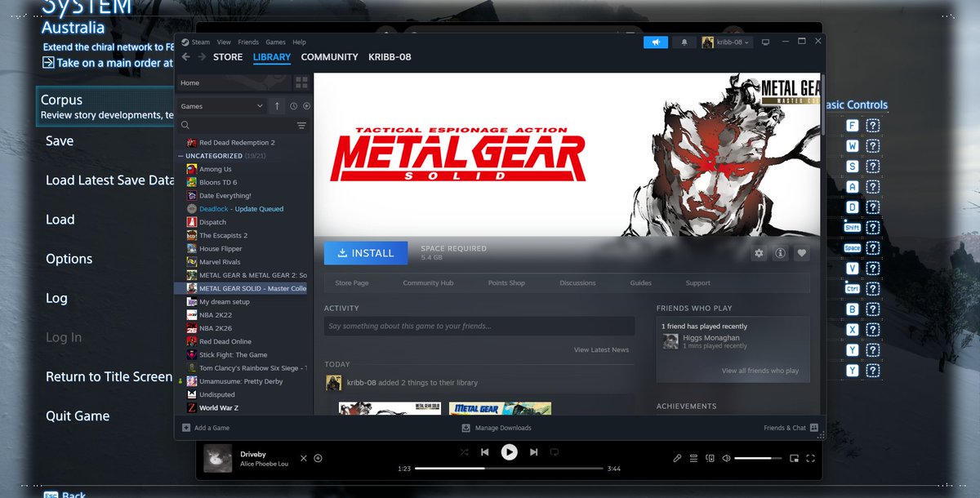The width and height of the screenshot is (980, 498).
Task: Open the KRIBB-08 profile tab
Action: click(x=390, y=57)
